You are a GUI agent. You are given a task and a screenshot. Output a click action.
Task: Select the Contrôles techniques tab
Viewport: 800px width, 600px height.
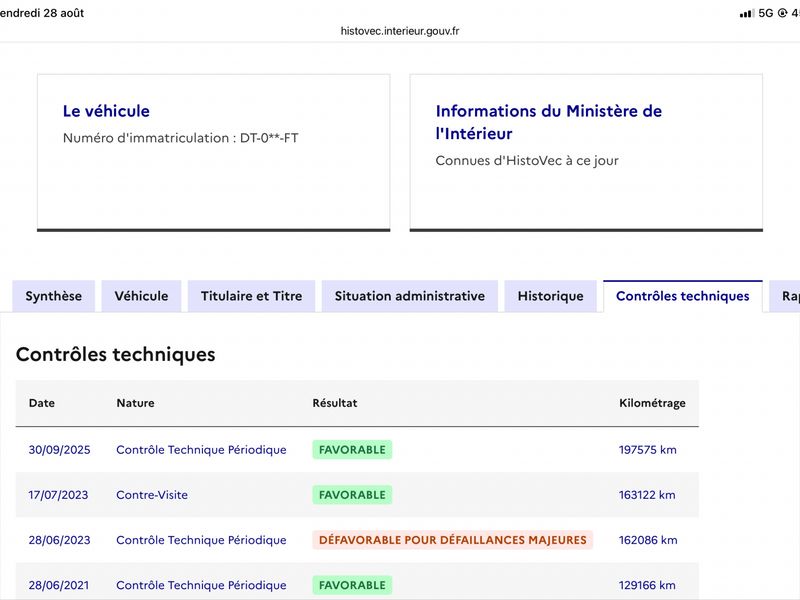[x=683, y=296]
